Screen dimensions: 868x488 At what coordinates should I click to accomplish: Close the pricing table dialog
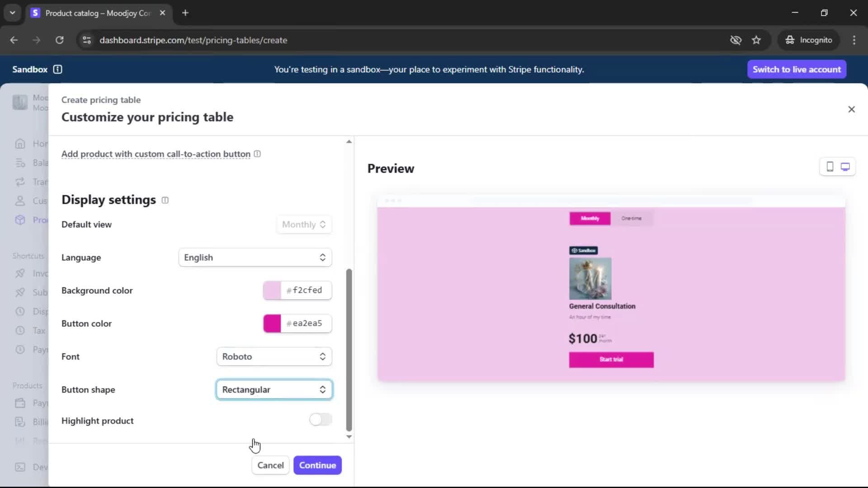click(851, 109)
